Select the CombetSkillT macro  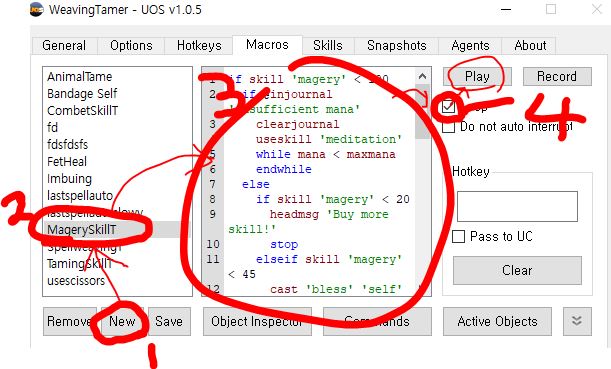pos(82,111)
